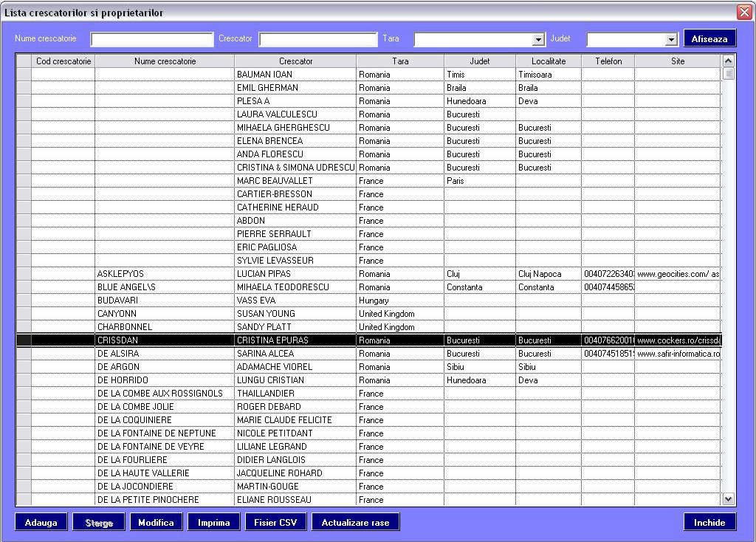Click the Judet column header

coord(480,61)
